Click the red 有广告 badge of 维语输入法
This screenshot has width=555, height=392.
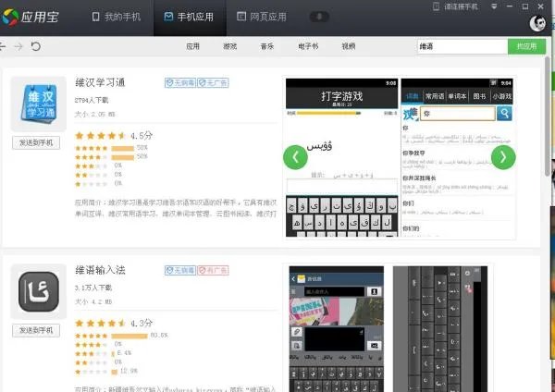[213, 270]
